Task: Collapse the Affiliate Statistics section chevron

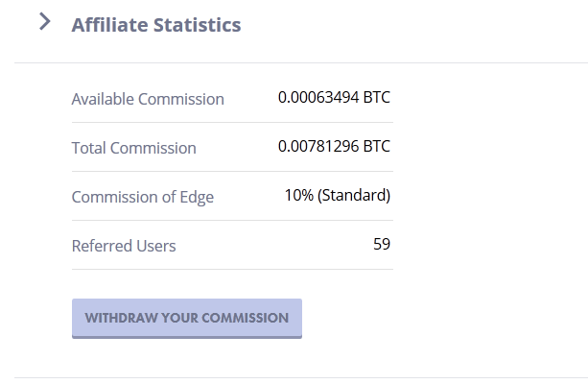Action: coord(44,22)
